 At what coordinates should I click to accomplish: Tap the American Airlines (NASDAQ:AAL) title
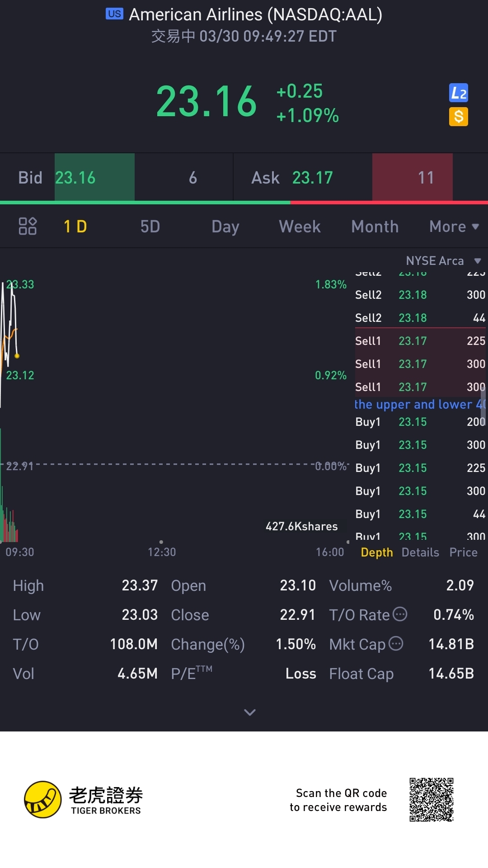(x=256, y=14)
